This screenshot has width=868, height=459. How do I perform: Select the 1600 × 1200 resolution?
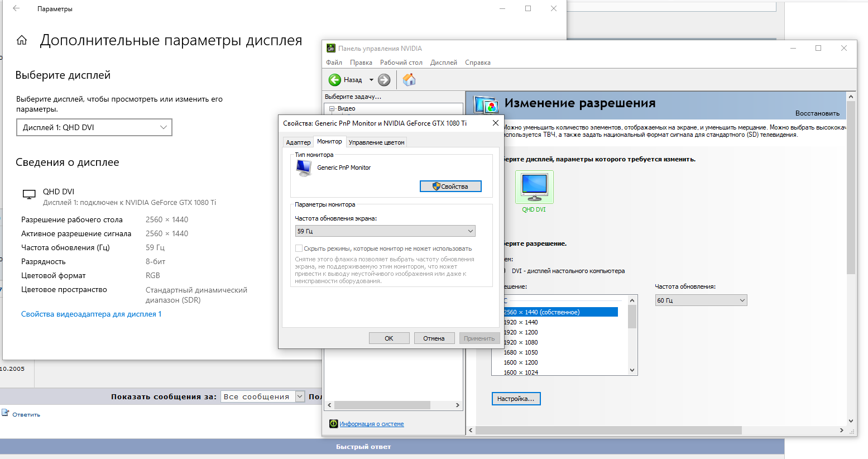[x=521, y=362]
